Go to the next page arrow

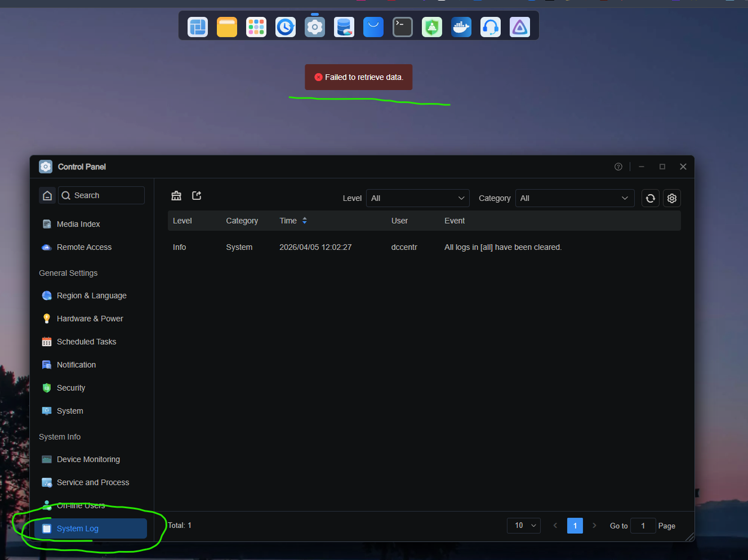[x=594, y=526]
